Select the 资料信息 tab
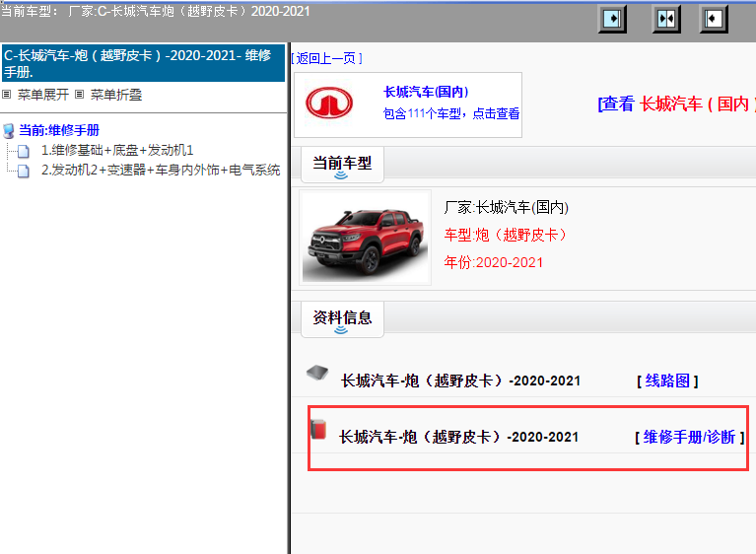Screen dimensions: 756x554 pos(342,319)
